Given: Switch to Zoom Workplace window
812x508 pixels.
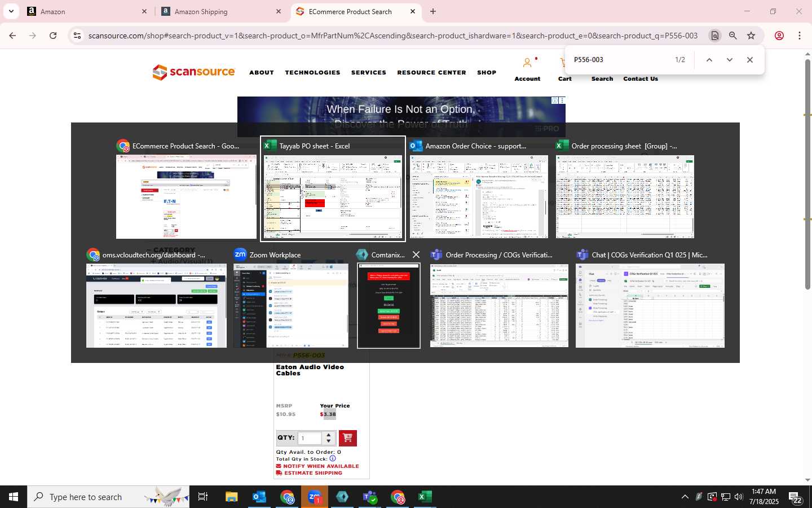Looking at the screenshot, I should (291, 298).
